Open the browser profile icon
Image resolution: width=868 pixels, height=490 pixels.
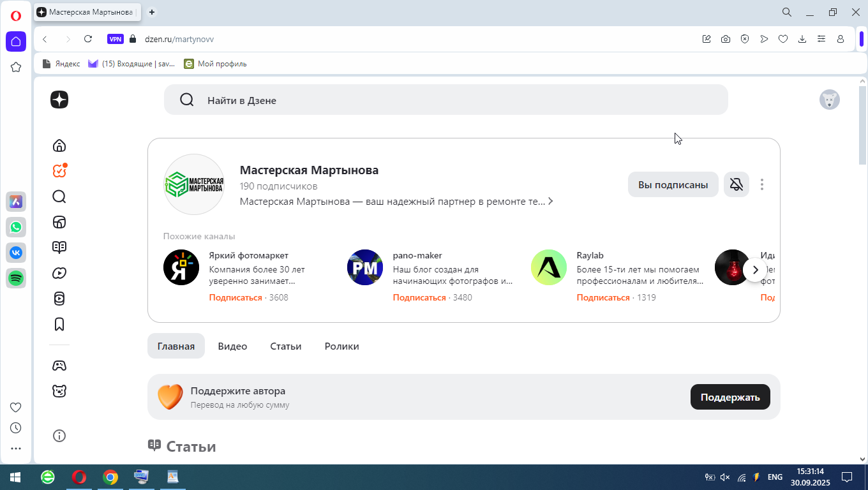841,39
